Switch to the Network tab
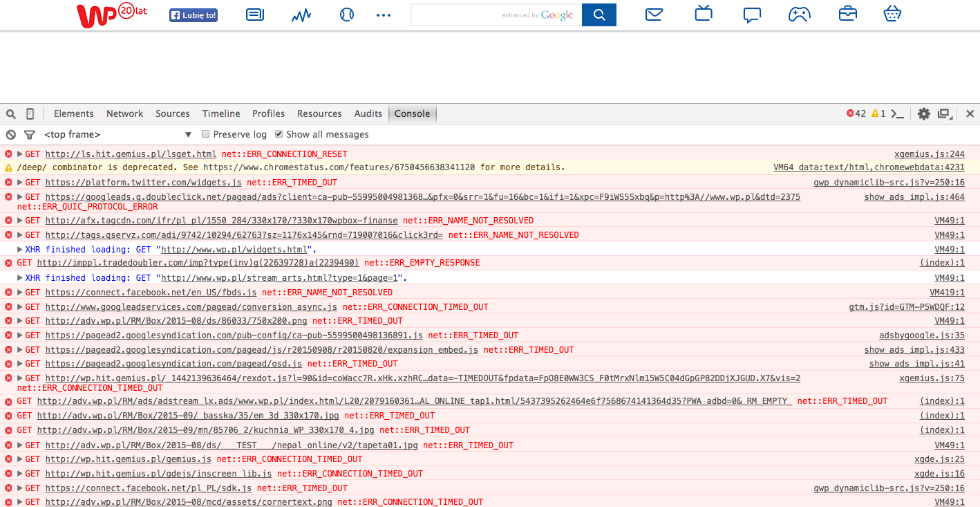The image size is (980, 507). pos(124,114)
